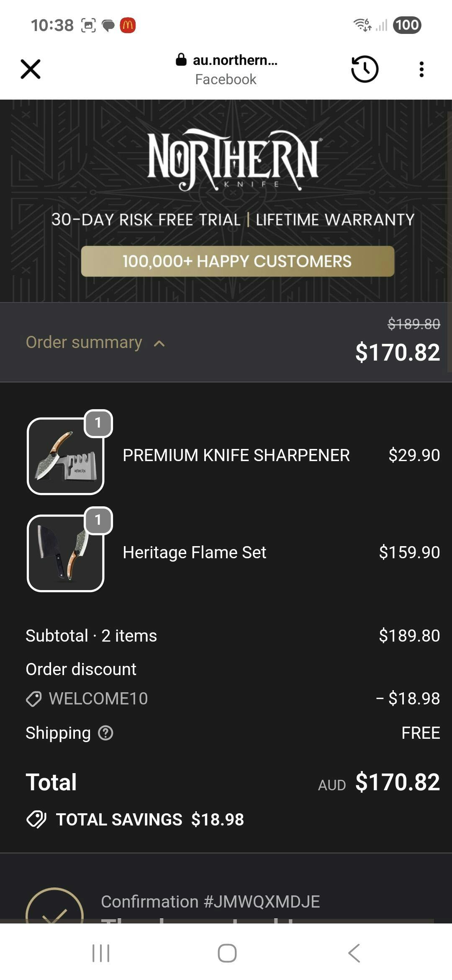This screenshot has width=452, height=980.
Task: Tap the 100,000+ Happy Customers banner
Action: pos(237,261)
